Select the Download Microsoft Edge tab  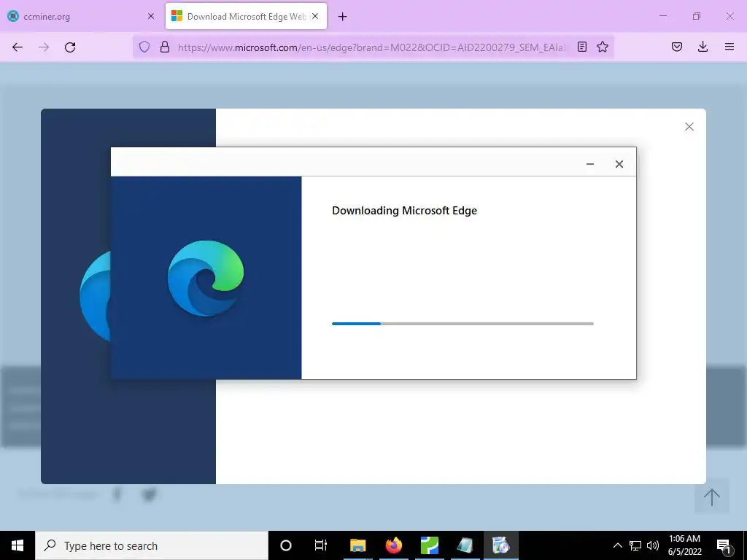246,17
